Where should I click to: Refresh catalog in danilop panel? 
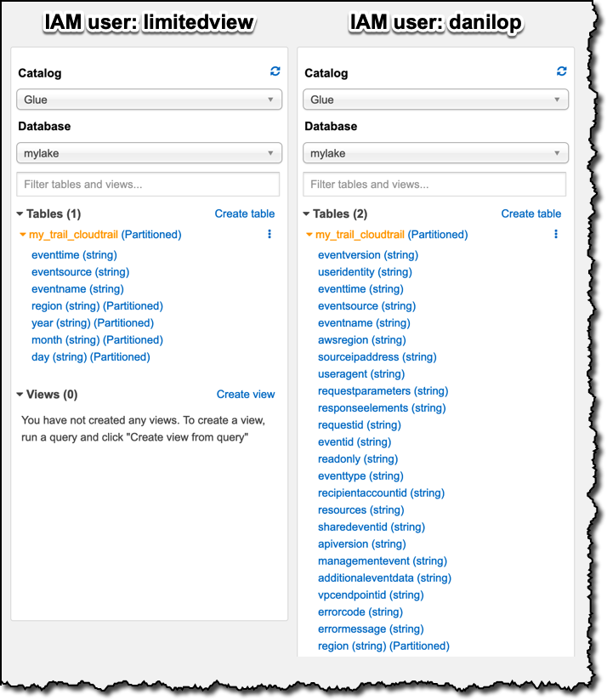[561, 71]
